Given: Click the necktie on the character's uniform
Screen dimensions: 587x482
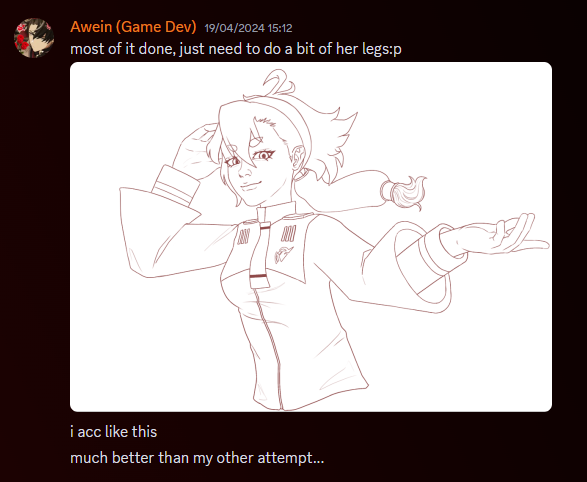Looking at the screenshot, I should 261,249.
